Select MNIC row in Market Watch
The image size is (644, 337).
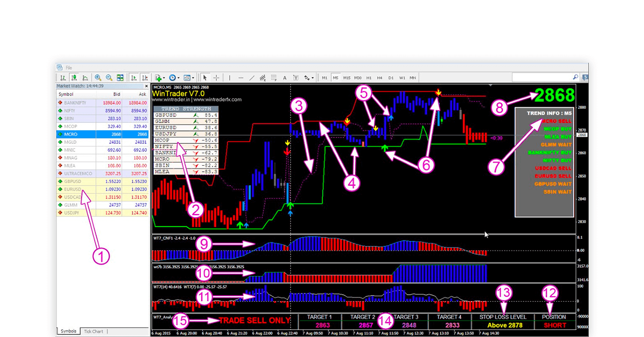pyautogui.click(x=103, y=150)
